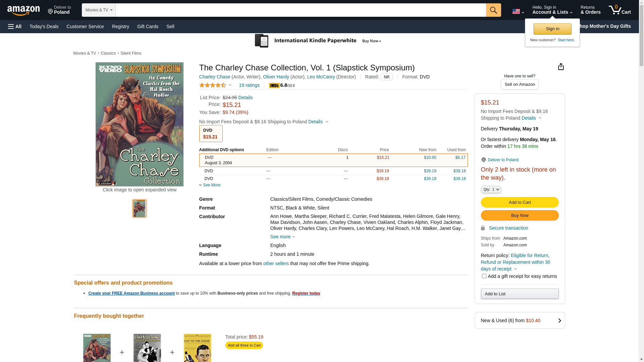Viewport: 644px width, 362px height.
Task: Open Gift Cards navigation item
Action: (148, 26)
